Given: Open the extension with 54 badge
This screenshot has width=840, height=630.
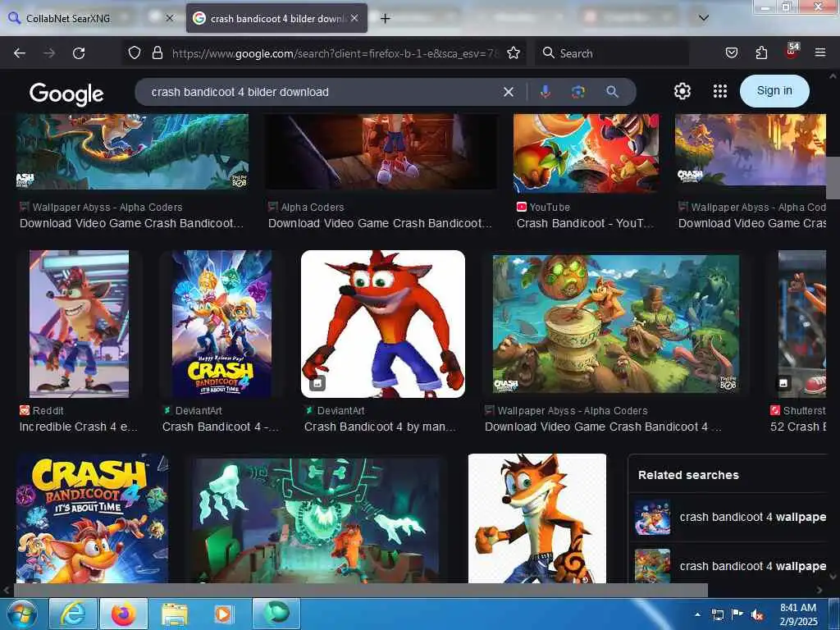Looking at the screenshot, I should pyautogui.click(x=791, y=51).
